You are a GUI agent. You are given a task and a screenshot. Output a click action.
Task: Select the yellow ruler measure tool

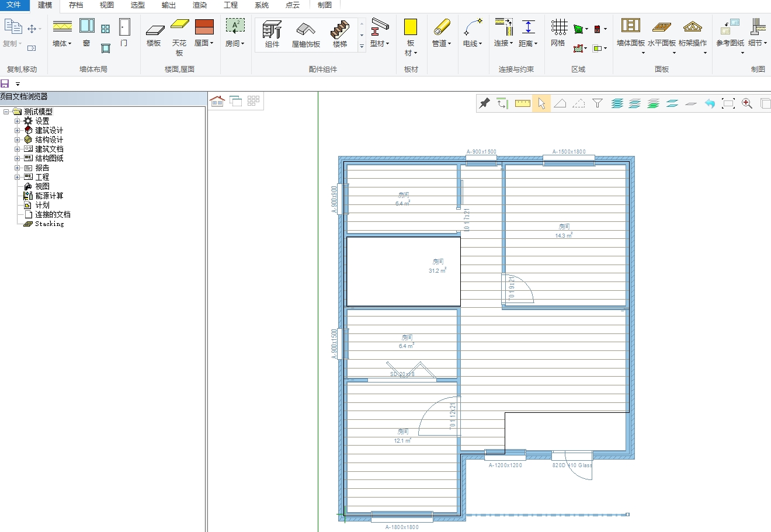tap(522, 103)
